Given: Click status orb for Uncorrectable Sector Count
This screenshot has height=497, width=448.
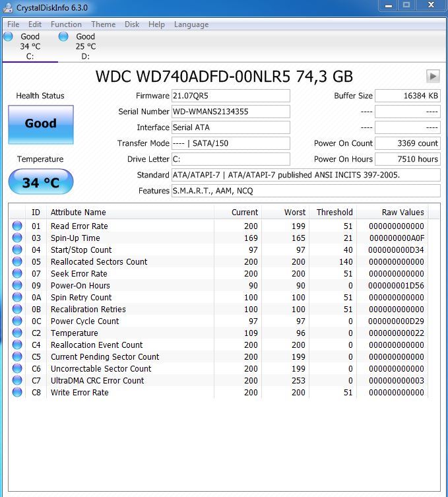Looking at the screenshot, I should (x=17, y=369).
